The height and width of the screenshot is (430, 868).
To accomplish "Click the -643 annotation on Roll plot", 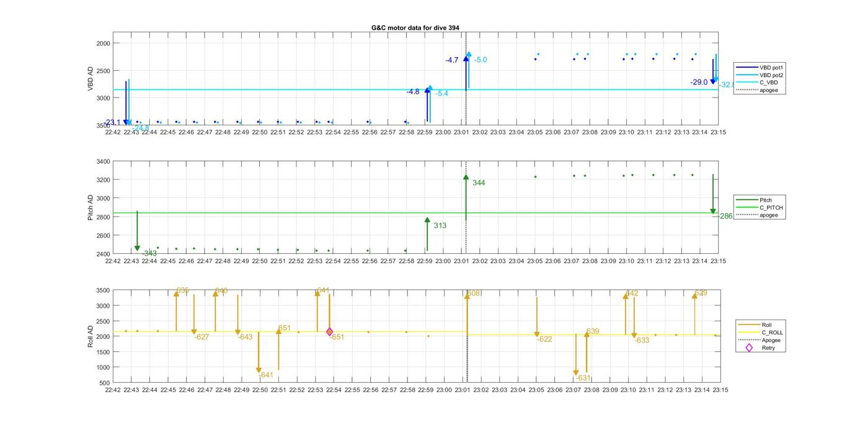I will coord(246,337).
